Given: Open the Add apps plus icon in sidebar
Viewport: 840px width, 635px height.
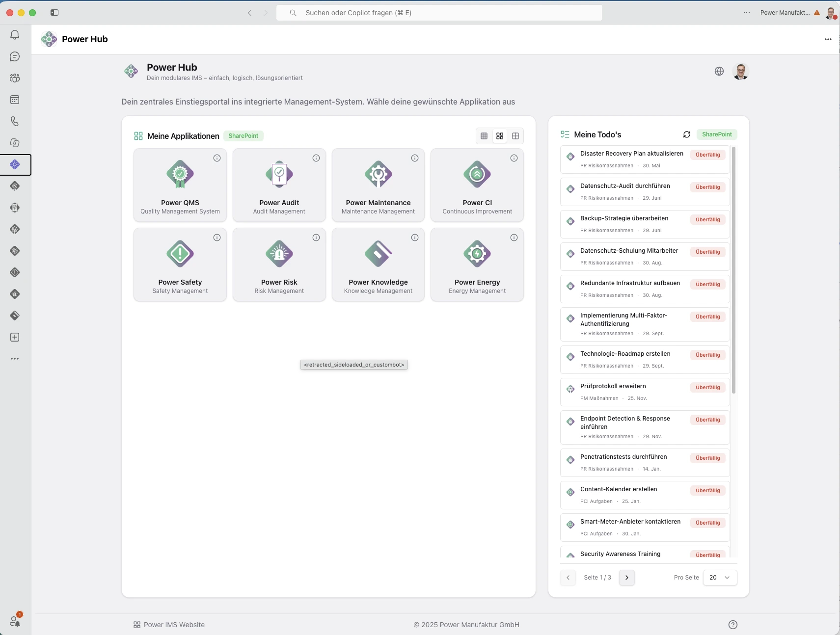Looking at the screenshot, I should [x=15, y=337].
